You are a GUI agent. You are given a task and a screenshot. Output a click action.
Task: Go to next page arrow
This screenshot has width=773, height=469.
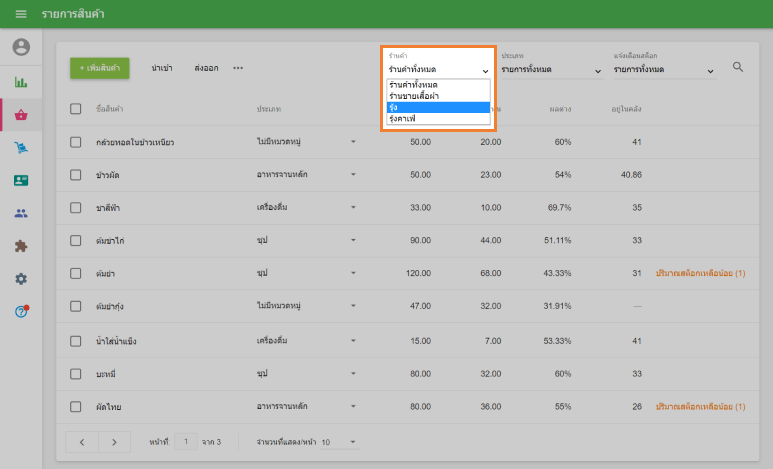point(115,441)
